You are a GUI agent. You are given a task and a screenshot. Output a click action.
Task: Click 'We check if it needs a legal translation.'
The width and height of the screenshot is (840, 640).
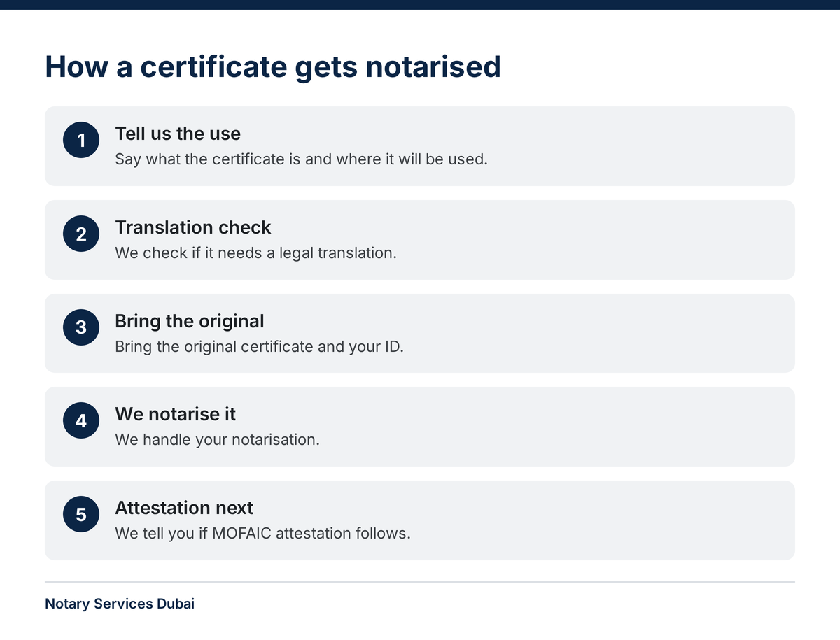pyautogui.click(x=255, y=253)
